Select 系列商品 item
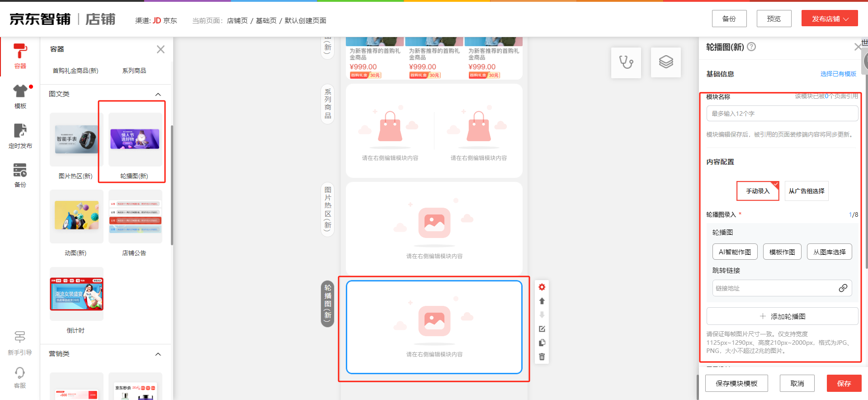This screenshot has height=400, width=868. 134,71
